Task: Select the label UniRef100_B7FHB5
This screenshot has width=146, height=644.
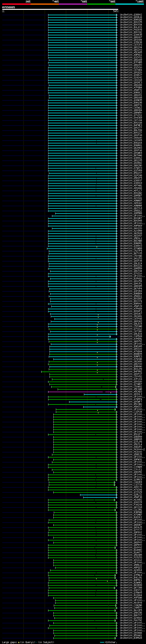Action: (131, 63)
